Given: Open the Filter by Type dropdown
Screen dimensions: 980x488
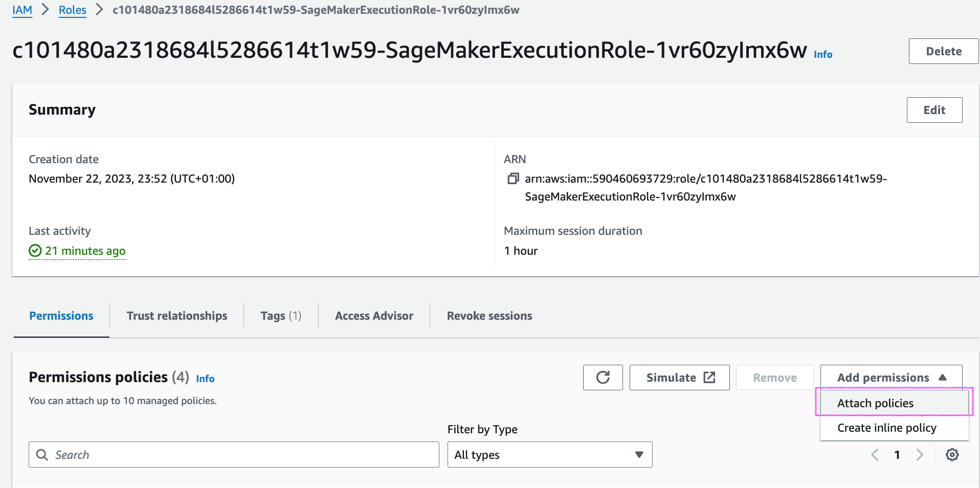Looking at the screenshot, I should click(x=549, y=455).
